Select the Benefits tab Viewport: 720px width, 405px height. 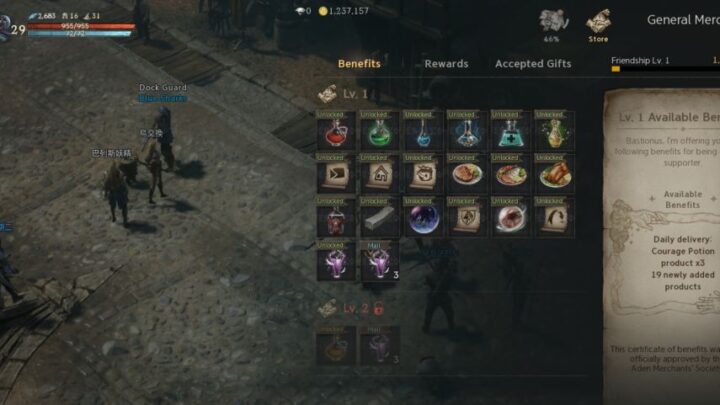(x=359, y=64)
